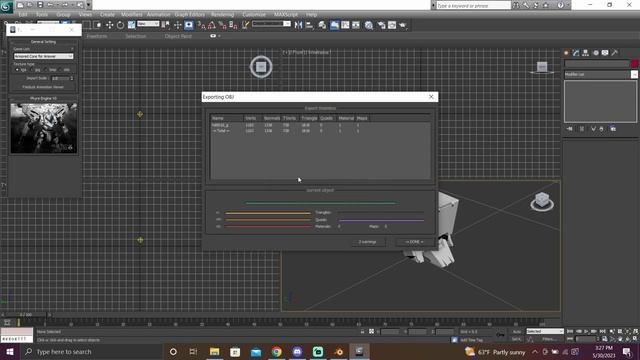Switch to the Freeform ribbon tab
The width and height of the screenshot is (640, 360).
(x=97, y=36)
